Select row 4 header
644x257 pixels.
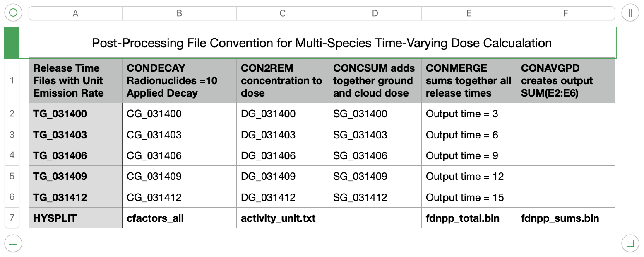click(x=12, y=155)
